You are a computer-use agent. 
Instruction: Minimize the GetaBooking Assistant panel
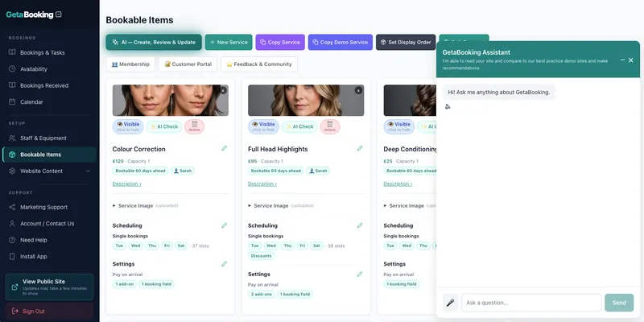pos(622,60)
